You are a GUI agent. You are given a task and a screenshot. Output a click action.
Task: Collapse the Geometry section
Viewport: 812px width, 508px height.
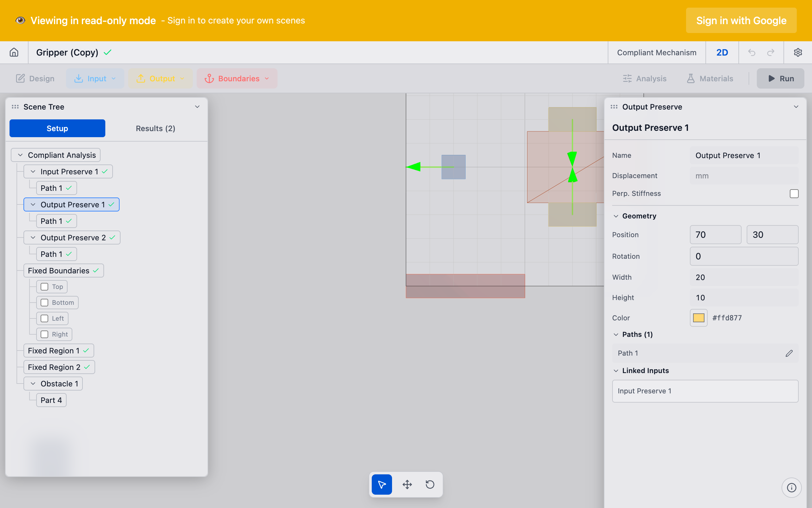click(x=616, y=216)
